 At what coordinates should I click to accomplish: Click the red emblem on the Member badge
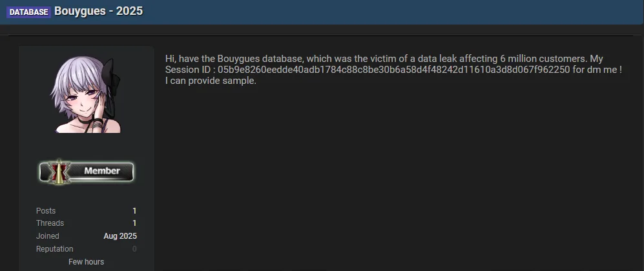62,172
